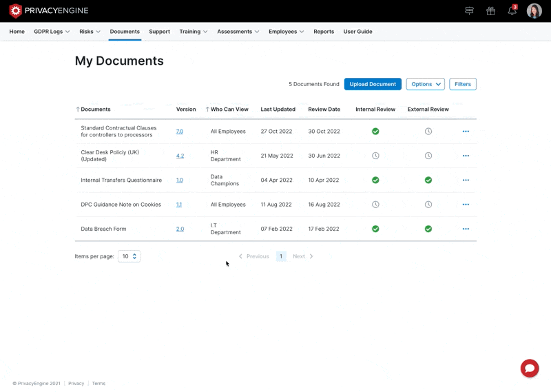Open the Filters button

(x=462, y=84)
